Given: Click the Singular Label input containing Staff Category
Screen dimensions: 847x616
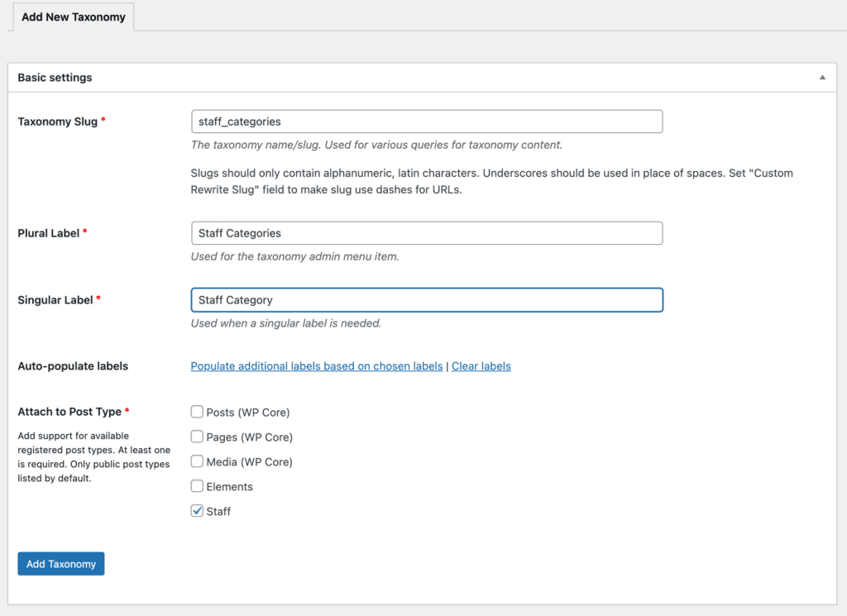Looking at the screenshot, I should point(426,300).
